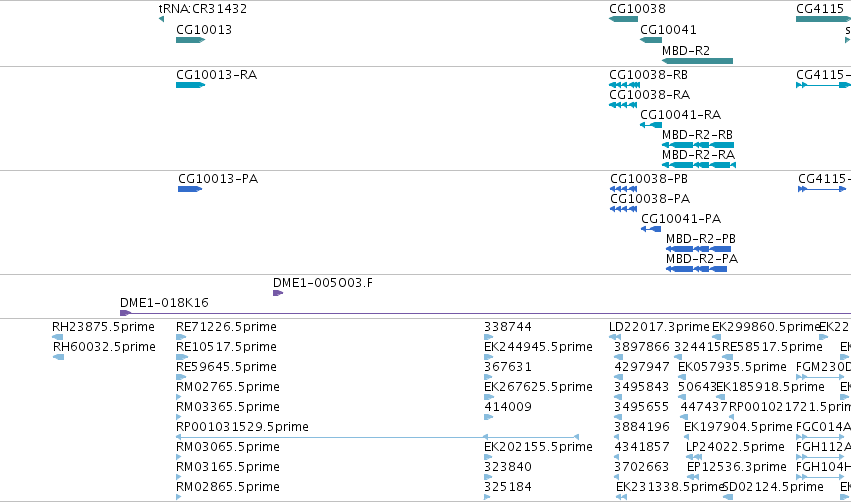Select the CG10038 gene label
The image size is (851, 502).
click(x=637, y=9)
